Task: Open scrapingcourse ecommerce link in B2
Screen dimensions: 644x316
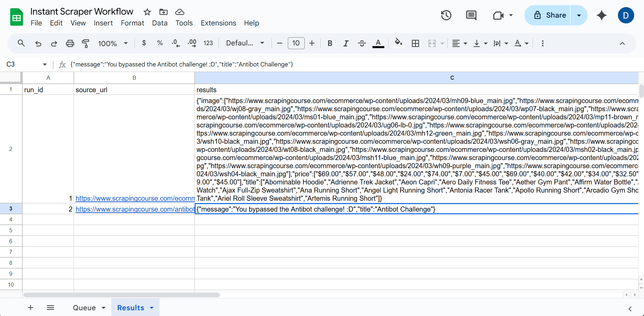Action: (135, 198)
